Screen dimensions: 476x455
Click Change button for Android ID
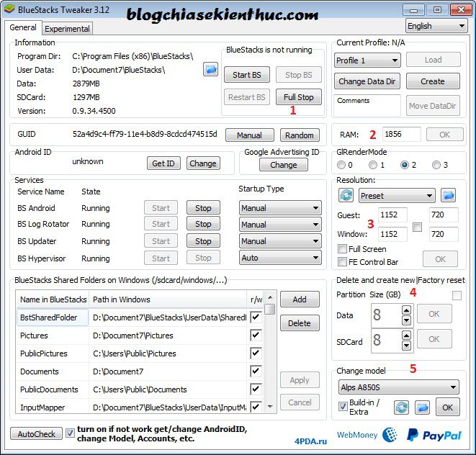coord(203,163)
